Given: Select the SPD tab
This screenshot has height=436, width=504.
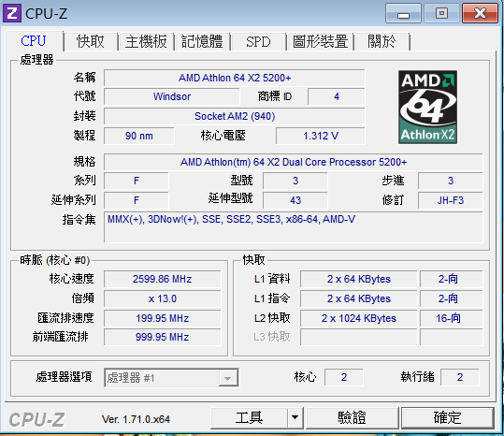Looking at the screenshot, I should pyautogui.click(x=258, y=41).
